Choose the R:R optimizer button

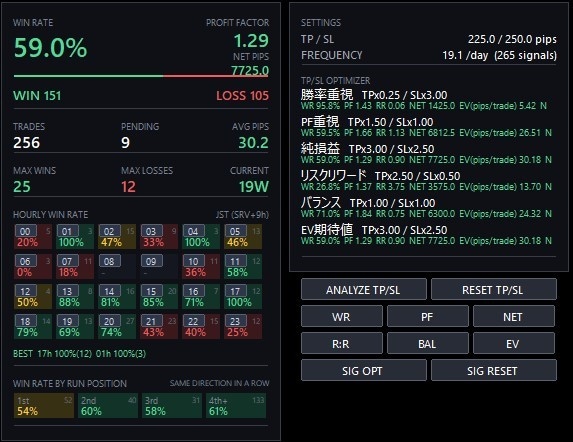[x=342, y=344]
